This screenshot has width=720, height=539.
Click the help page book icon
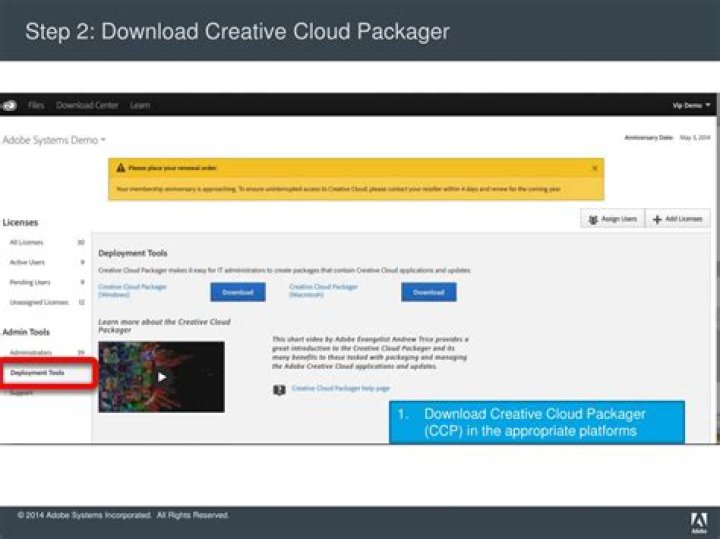[279, 390]
